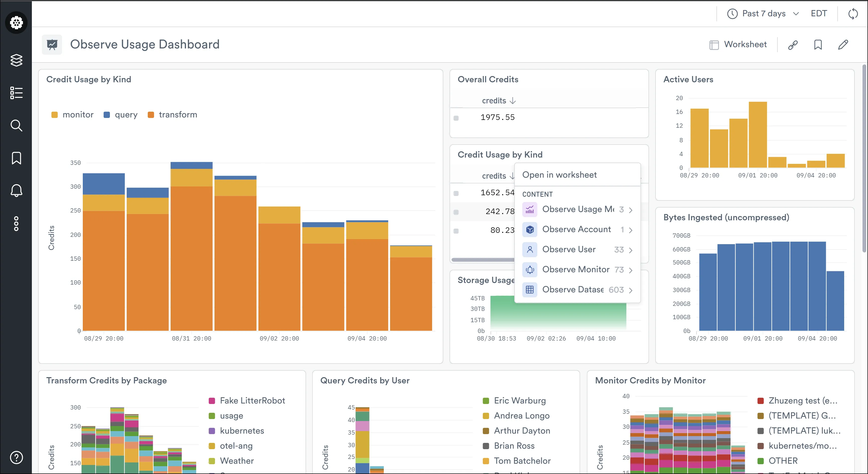Sort Overall Credits by credits arrow
The width and height of the screenshot is (868, 474).
tap(513, 100)
